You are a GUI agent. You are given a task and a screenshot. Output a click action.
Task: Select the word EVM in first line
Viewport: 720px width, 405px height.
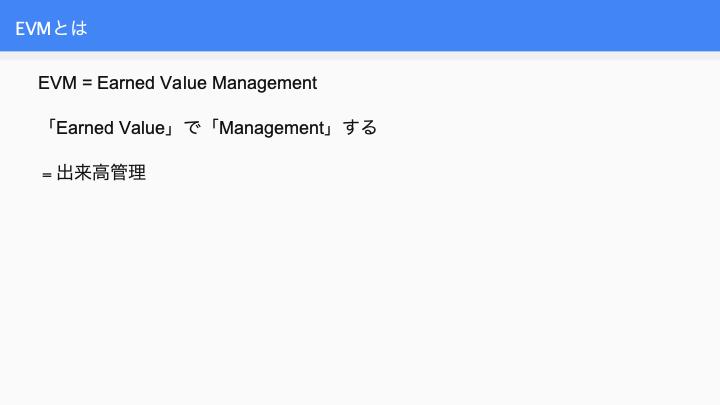[57, 83]
